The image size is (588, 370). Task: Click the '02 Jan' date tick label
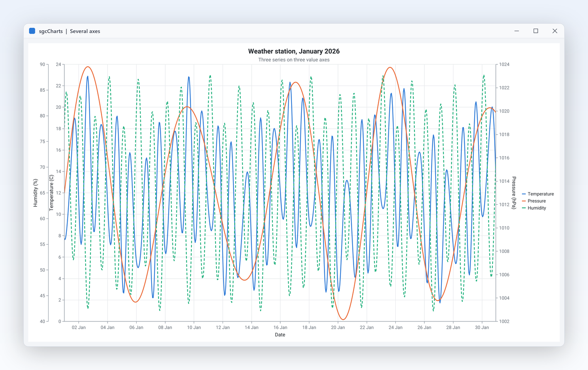[79, 328]
